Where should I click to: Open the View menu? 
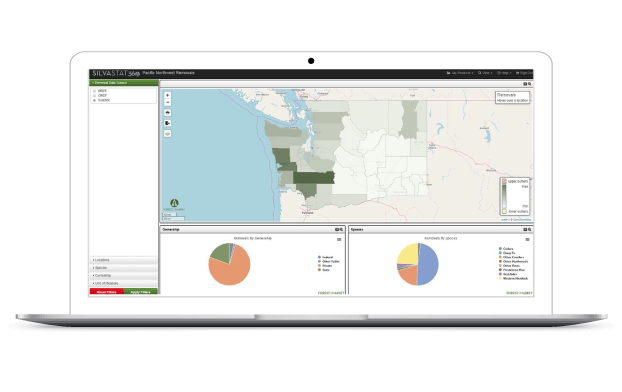(x=485, y=73)
